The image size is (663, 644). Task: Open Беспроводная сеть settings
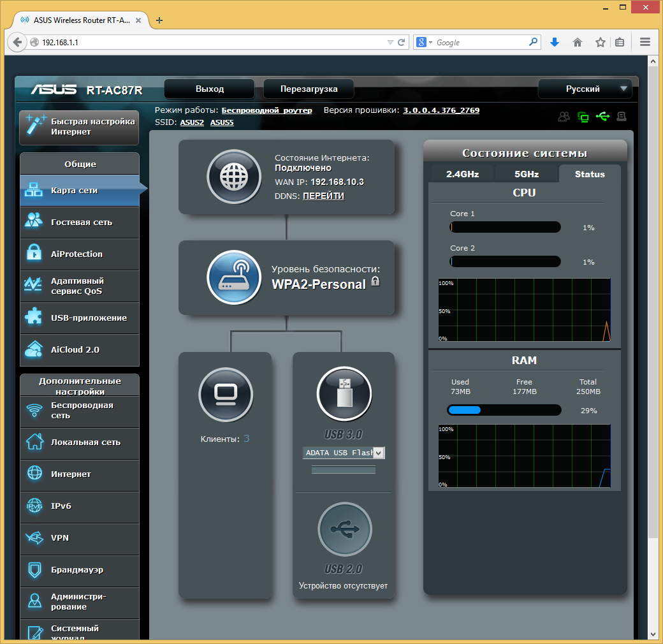click(x=80, y=411)
